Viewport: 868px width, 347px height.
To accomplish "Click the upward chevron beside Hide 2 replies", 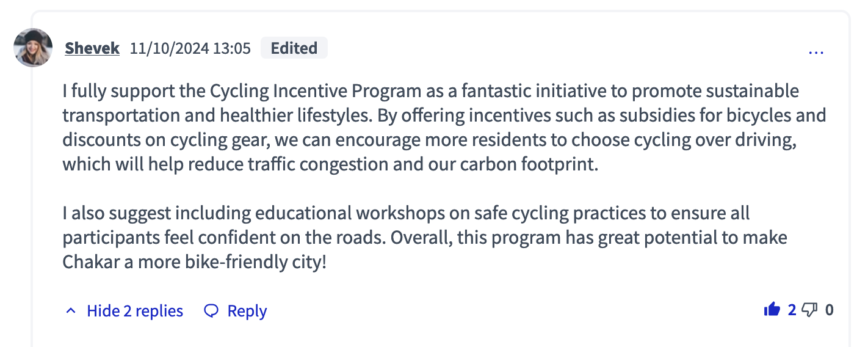I will pos(71,311).
